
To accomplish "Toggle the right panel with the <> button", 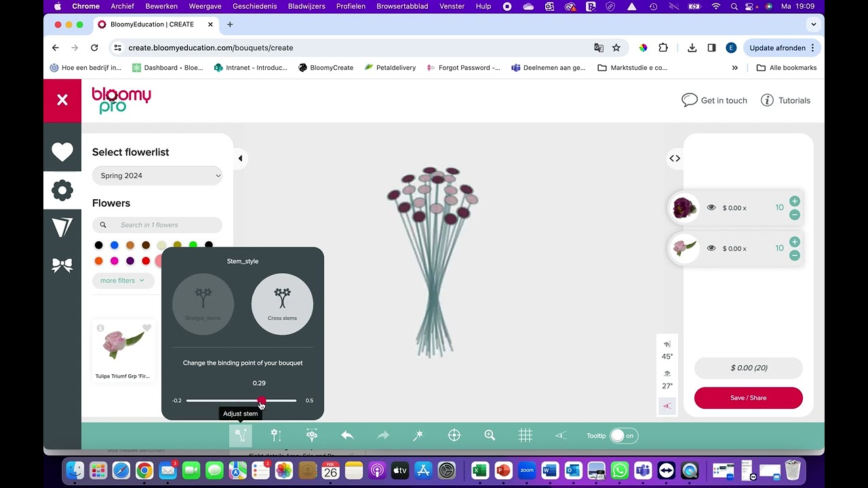I will coord(675,159).
